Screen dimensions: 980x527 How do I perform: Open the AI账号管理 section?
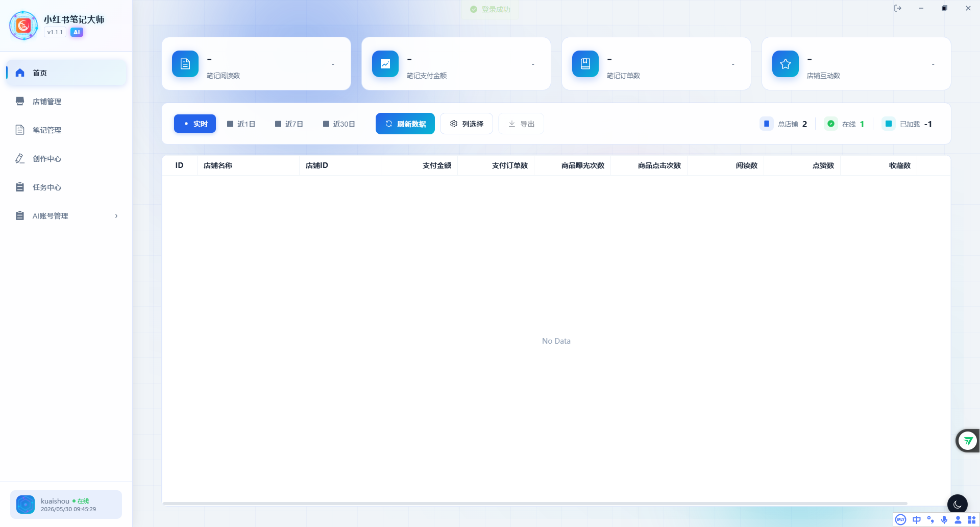(66, 216)
